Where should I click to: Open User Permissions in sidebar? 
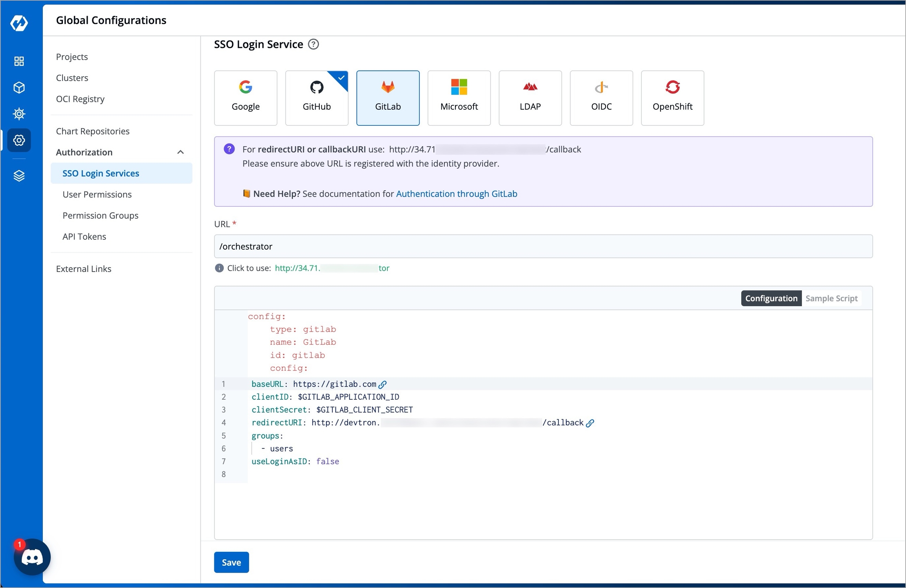[x=97, y=194]
